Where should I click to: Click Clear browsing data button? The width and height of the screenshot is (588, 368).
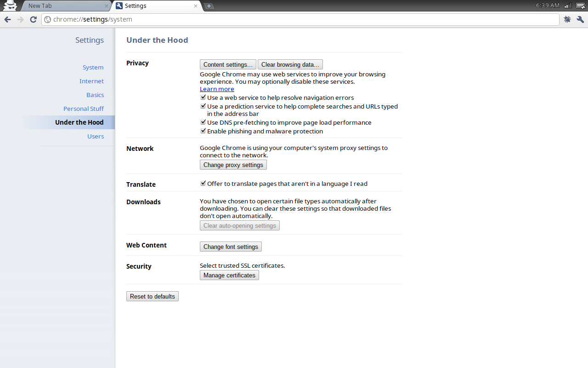(x=290, y=64)
